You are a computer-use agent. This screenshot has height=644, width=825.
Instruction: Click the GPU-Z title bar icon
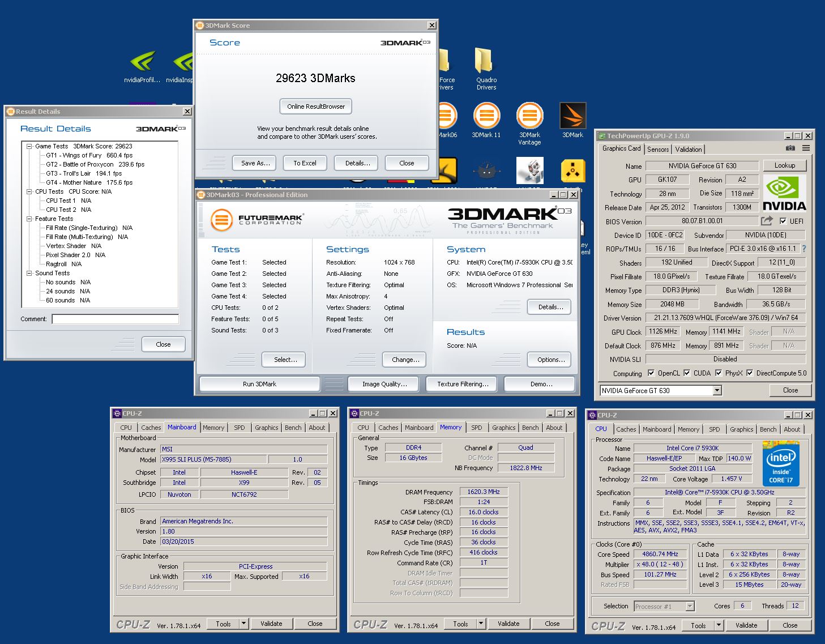[601, 136]
